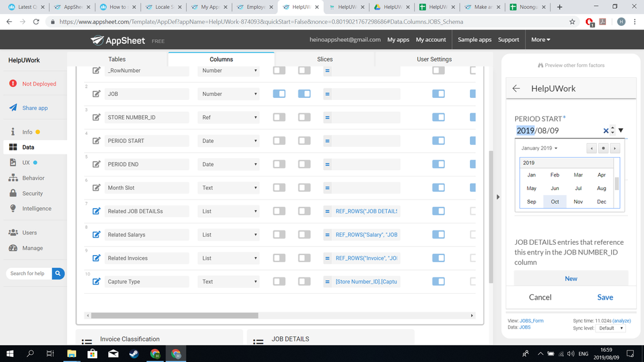The height and width of the screenshot is (362, 644).
Task: Edit the Month Slot column definition
Action: (x=97, y=187)
